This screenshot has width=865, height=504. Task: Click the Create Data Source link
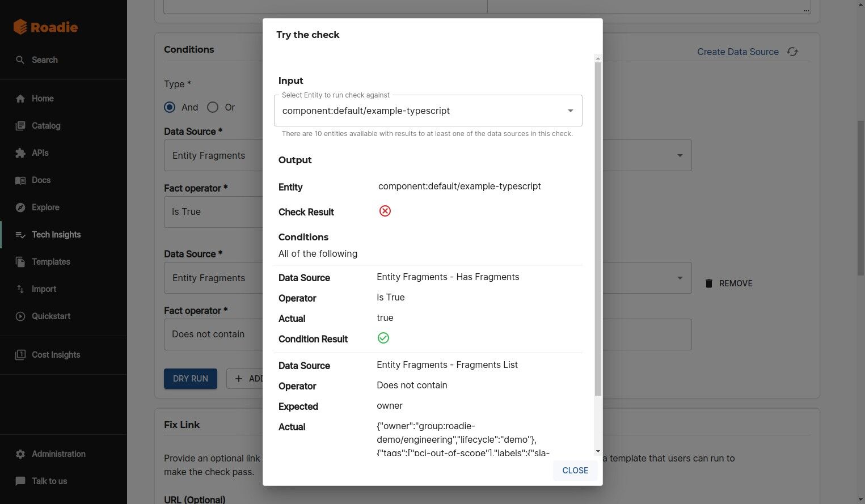pos(737,52)
